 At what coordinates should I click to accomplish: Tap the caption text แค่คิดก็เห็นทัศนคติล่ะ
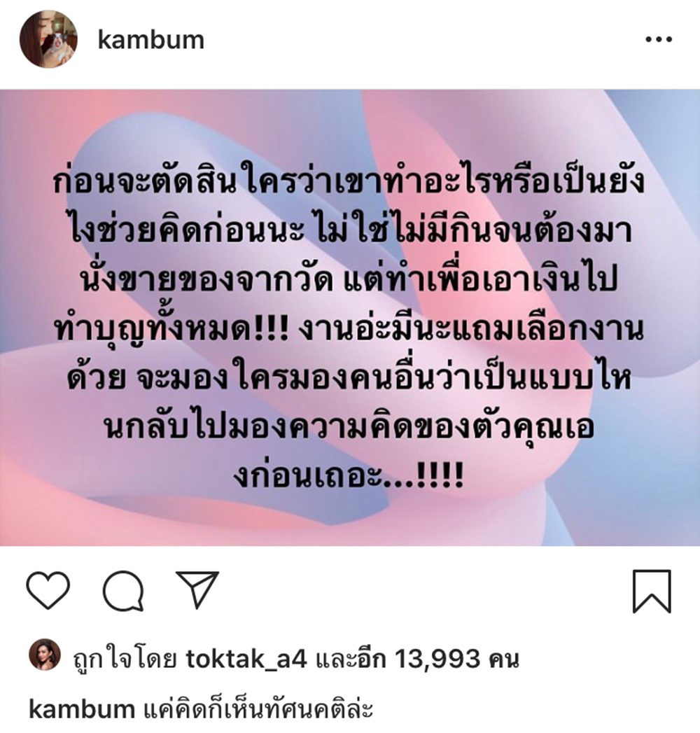coord(258,709)
